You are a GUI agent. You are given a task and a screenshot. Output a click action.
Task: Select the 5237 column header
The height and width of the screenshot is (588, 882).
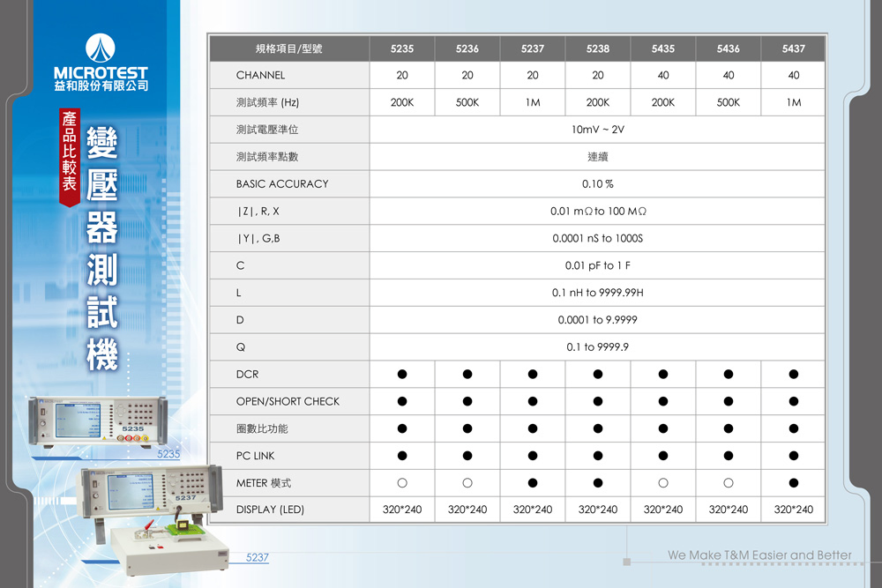pyautogui.click(x=533, y=48)
